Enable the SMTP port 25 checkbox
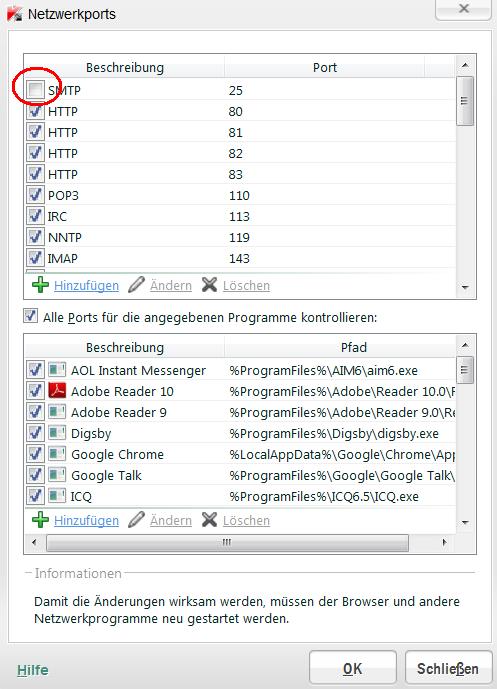Viewport: 497px width, 689px height. point(35,90)
